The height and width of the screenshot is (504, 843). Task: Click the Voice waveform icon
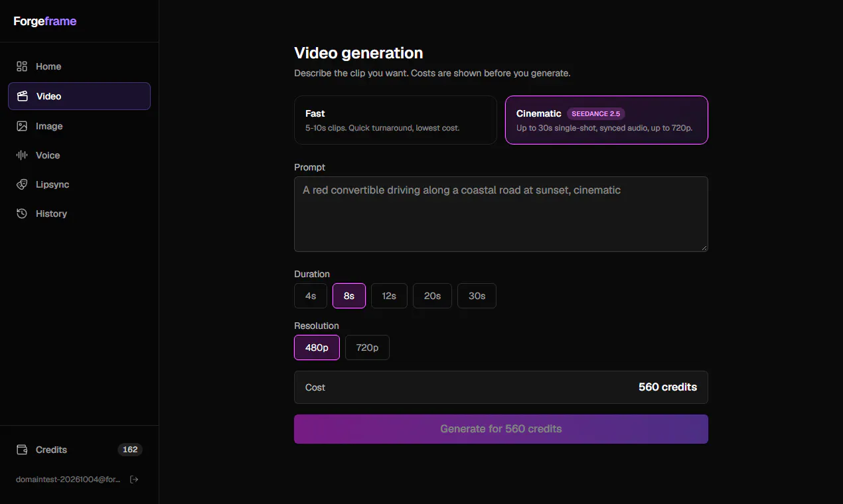(22, 155)
